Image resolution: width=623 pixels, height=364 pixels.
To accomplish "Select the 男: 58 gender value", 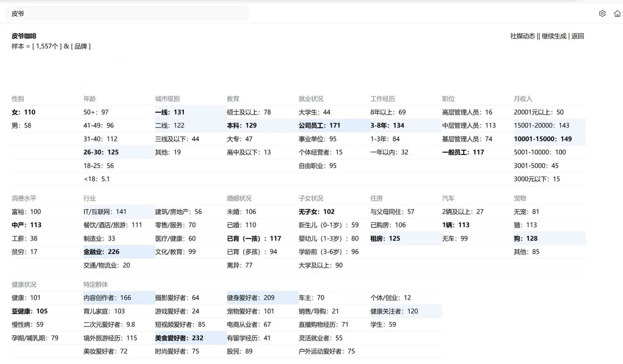I will [21, 125].
